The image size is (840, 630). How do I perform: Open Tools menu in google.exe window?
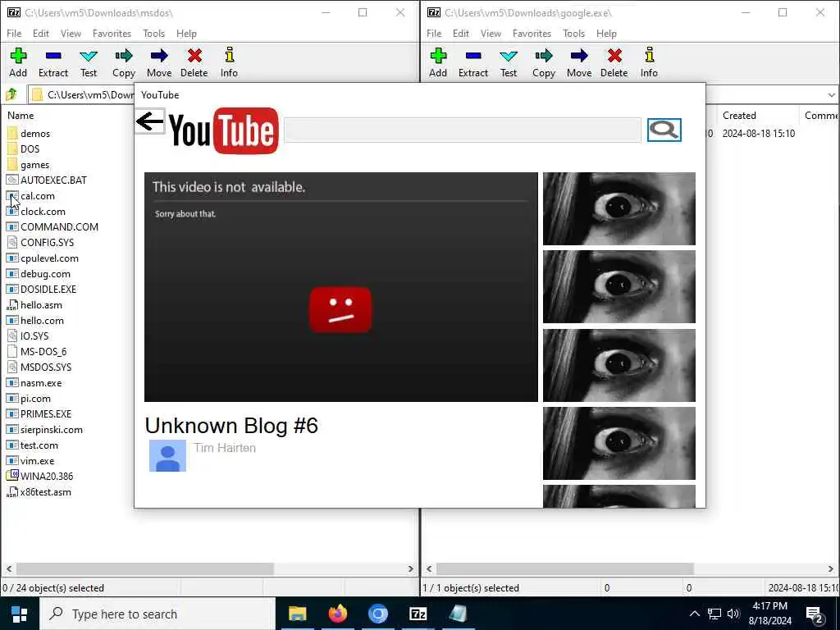click(x=573, y=33)
